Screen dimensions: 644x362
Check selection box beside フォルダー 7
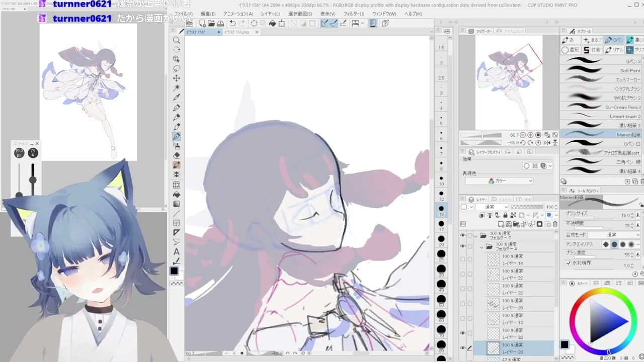point(470,235)
